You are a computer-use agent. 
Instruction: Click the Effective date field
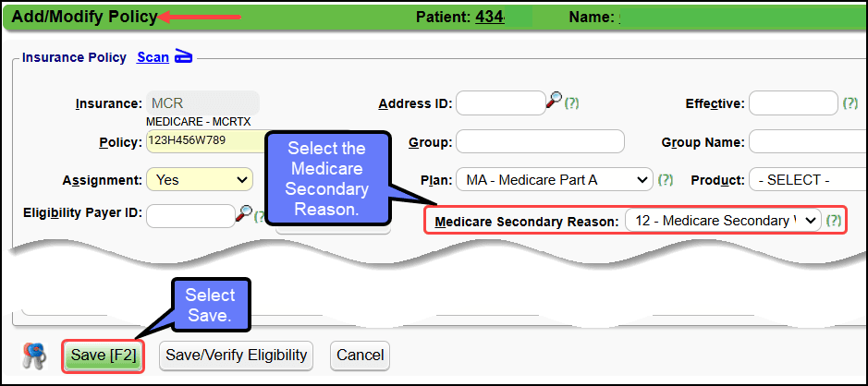792,103
